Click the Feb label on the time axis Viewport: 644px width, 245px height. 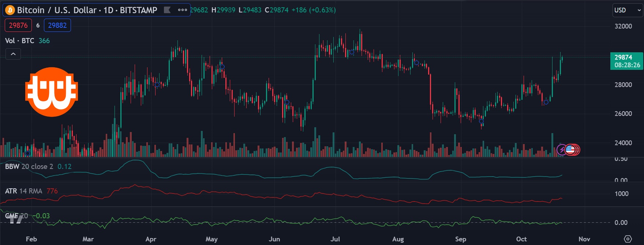[x=31, y=239]
